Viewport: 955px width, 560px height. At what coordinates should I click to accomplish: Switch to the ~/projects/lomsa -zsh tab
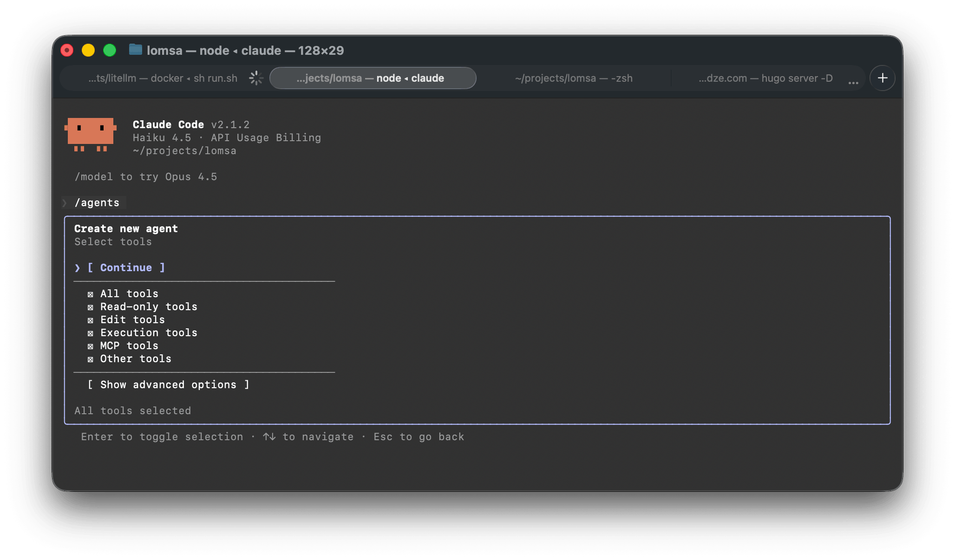[x=574, y=78]
